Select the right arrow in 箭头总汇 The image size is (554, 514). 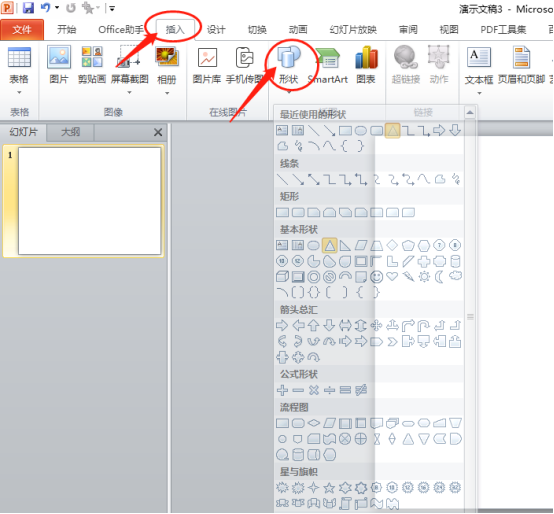click(x=282, y=325)
